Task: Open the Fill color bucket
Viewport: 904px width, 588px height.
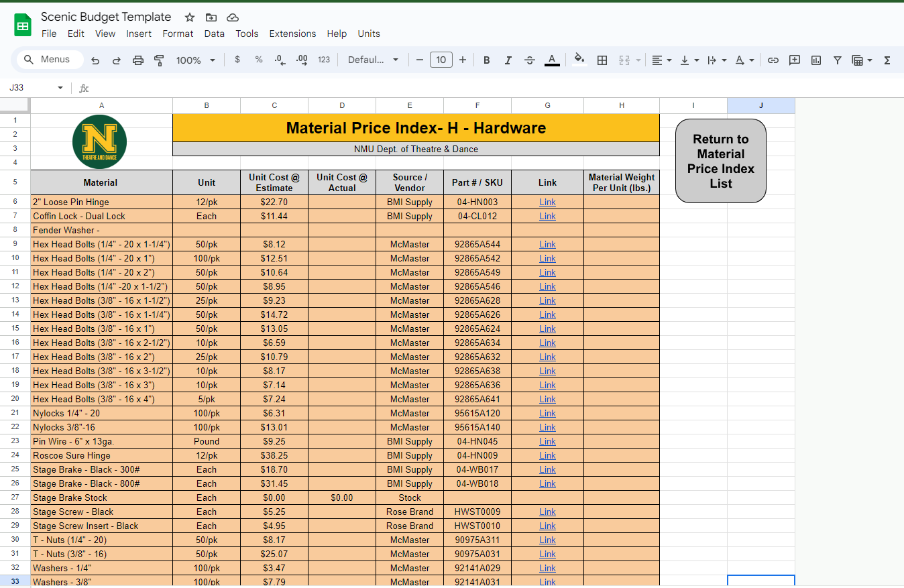Action: 580,60
